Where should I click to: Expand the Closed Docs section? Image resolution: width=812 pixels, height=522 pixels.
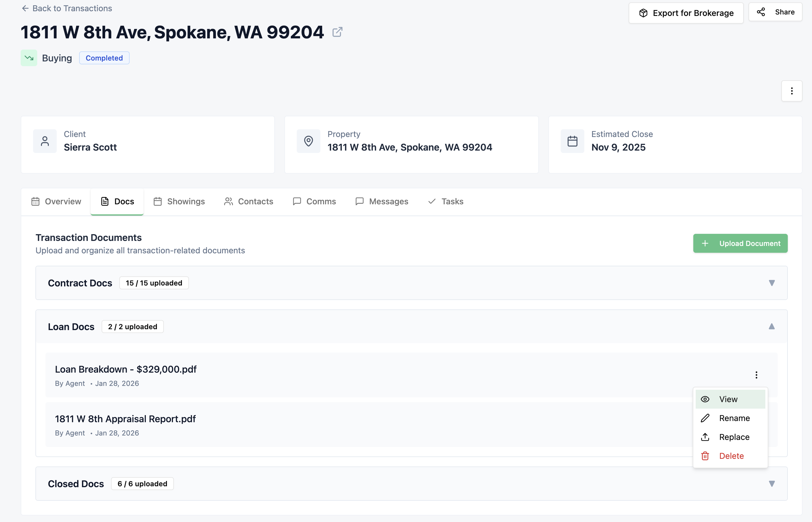[x=772, y=484]
